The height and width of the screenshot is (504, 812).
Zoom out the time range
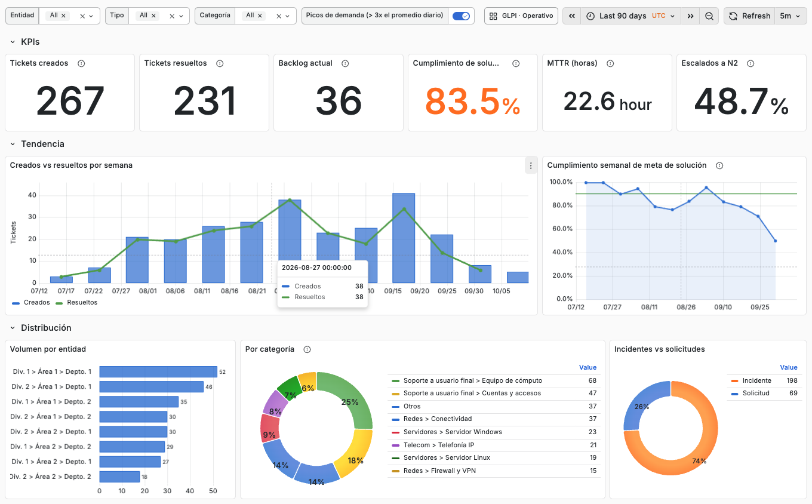tap(709, 16)
